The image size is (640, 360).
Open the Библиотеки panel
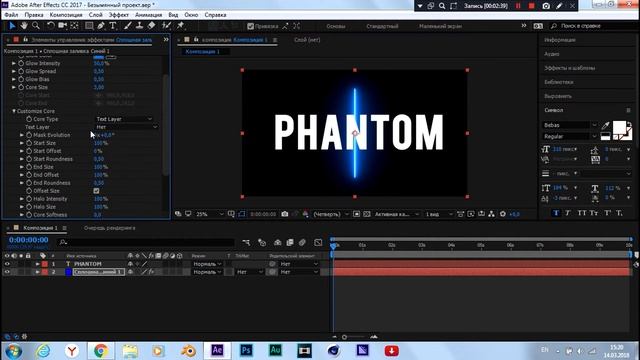coord(559,82)
